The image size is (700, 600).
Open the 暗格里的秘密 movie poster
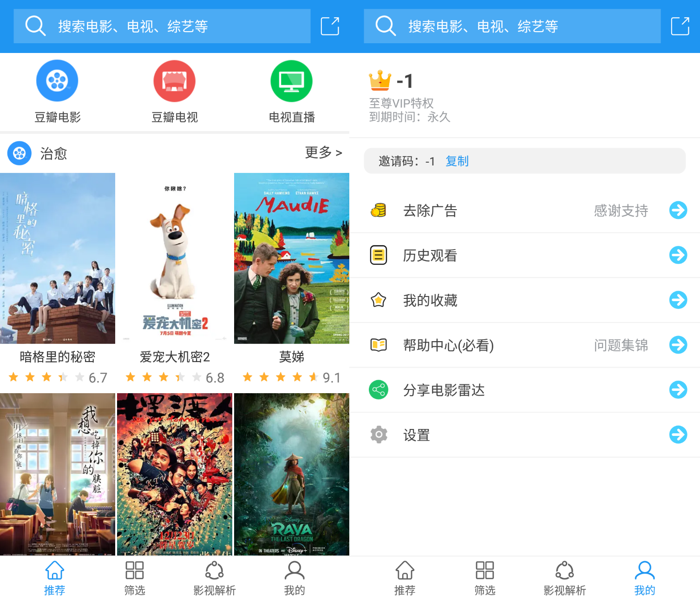click(x=57, y=258)
